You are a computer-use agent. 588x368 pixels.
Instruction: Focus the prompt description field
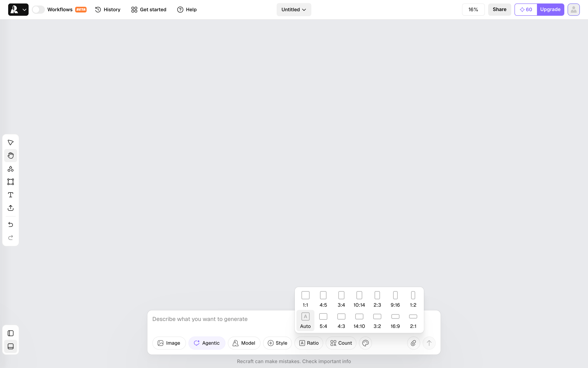coord(221,319)
